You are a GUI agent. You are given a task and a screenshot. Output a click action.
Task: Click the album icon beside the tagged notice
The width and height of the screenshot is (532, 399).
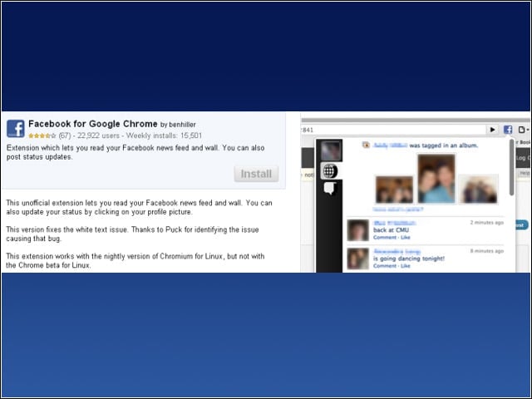tap(366, 145)
